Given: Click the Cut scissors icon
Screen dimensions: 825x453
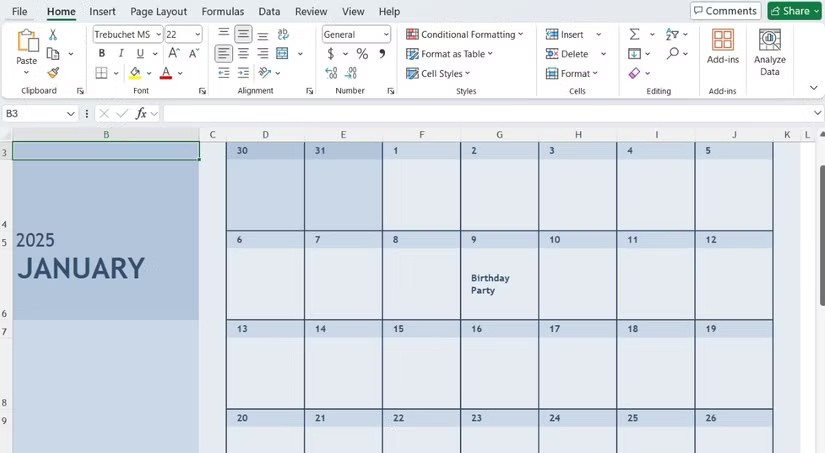Looking at the screenshot, I should [x=53, y=35].
